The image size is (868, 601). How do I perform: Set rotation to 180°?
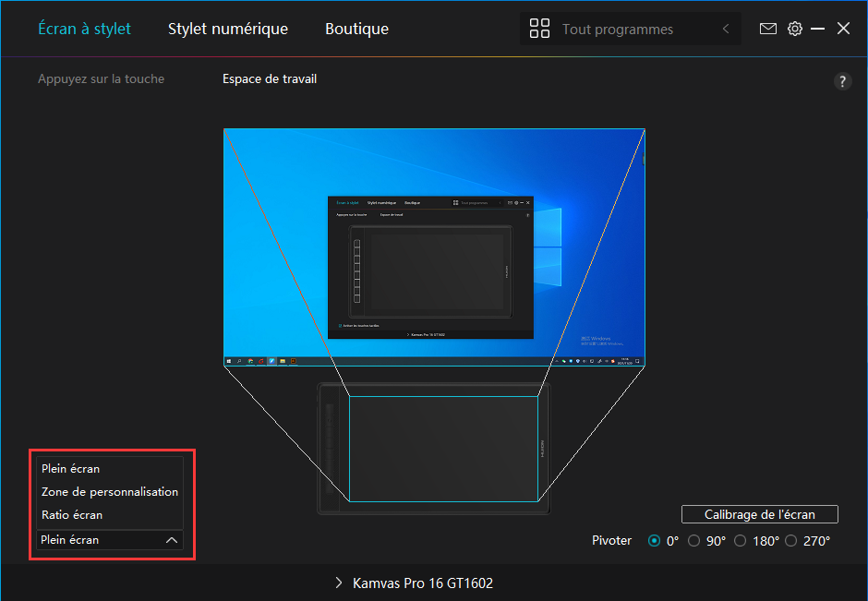(741, 541)
